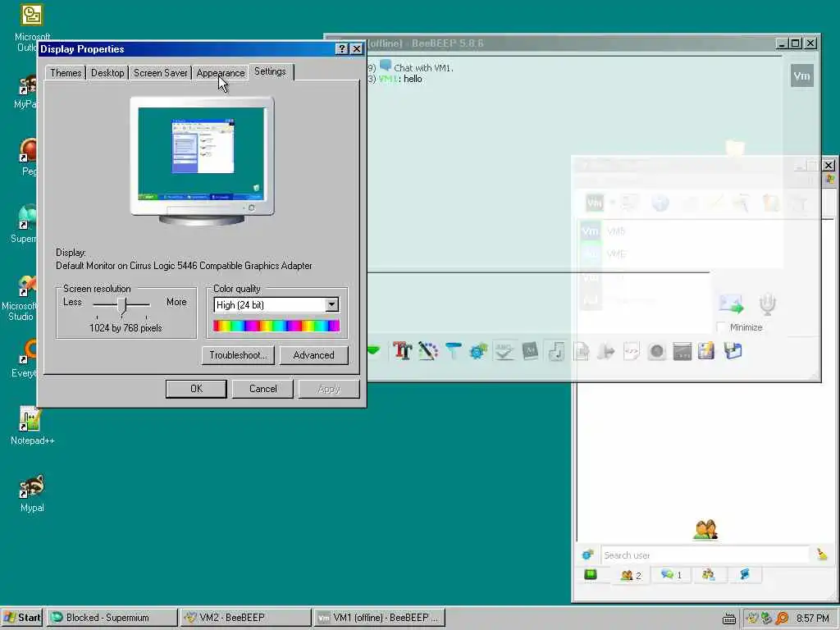Open the Appearance tab
The height and width of the screenshot is (630, 840).
click(x=220, y=73)
